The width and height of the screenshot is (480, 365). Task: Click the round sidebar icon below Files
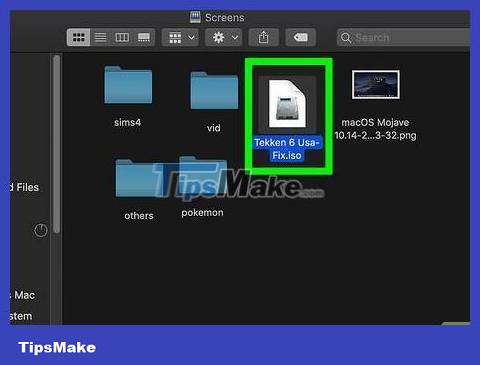41,230
